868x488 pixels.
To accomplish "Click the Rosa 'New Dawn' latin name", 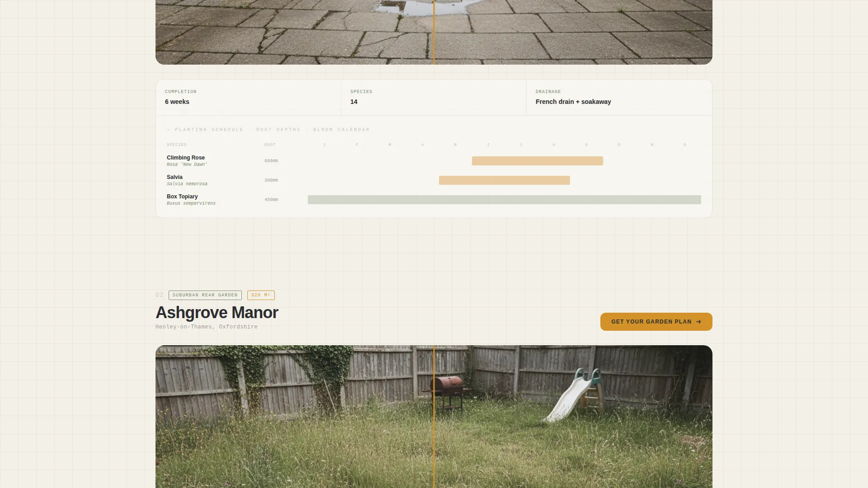I will (187, 164).
